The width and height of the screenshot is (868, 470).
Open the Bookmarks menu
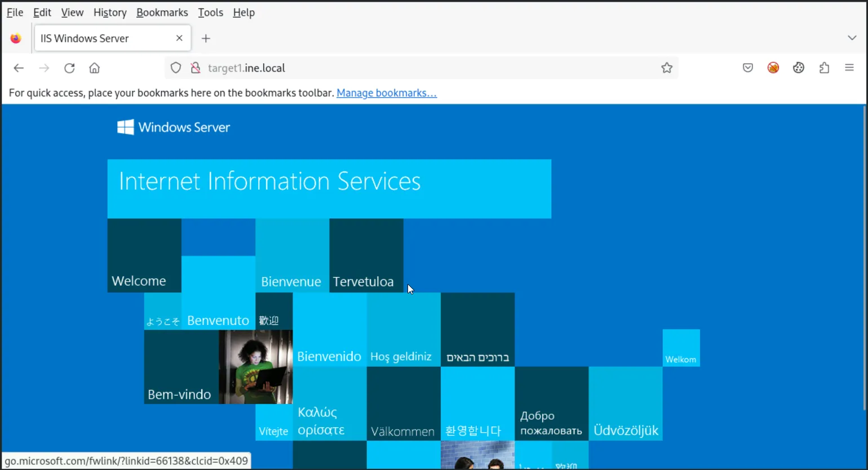click(162, 12)
